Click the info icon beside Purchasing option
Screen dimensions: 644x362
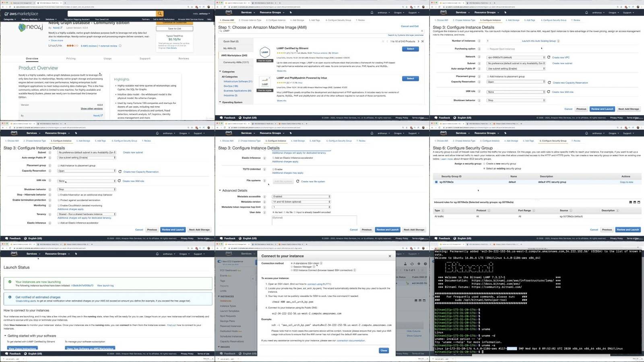479,49
